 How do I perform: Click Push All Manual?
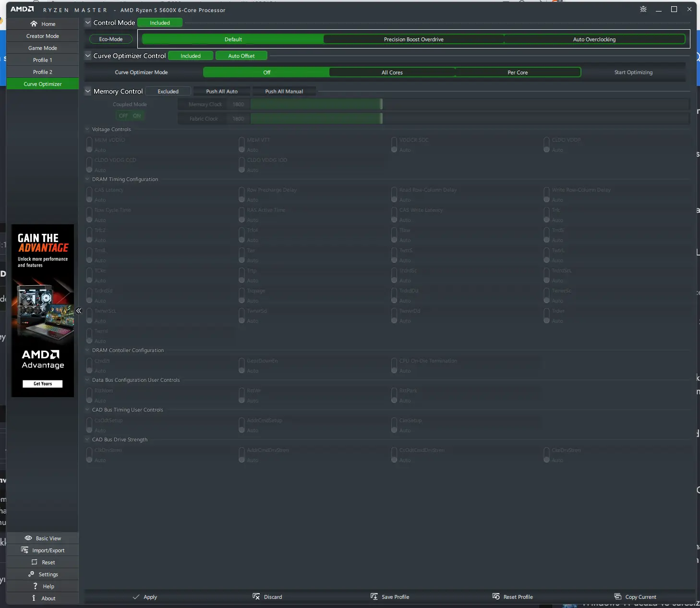[284, 91]
